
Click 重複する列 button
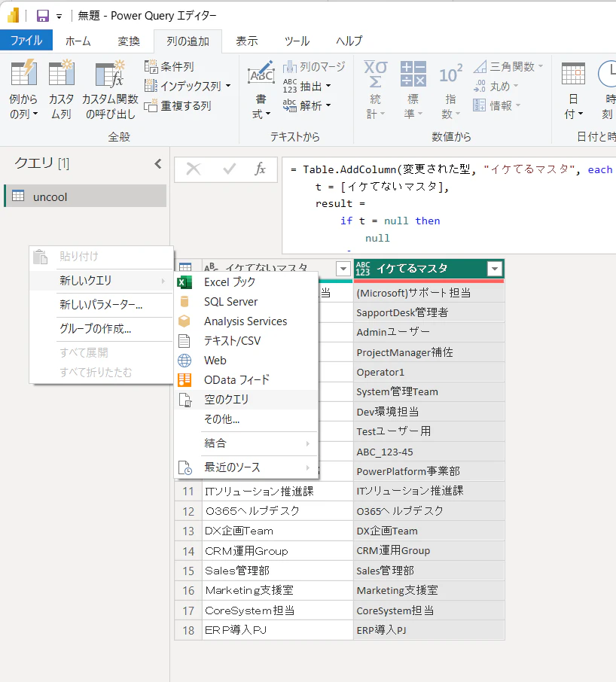tap(178, 105)
